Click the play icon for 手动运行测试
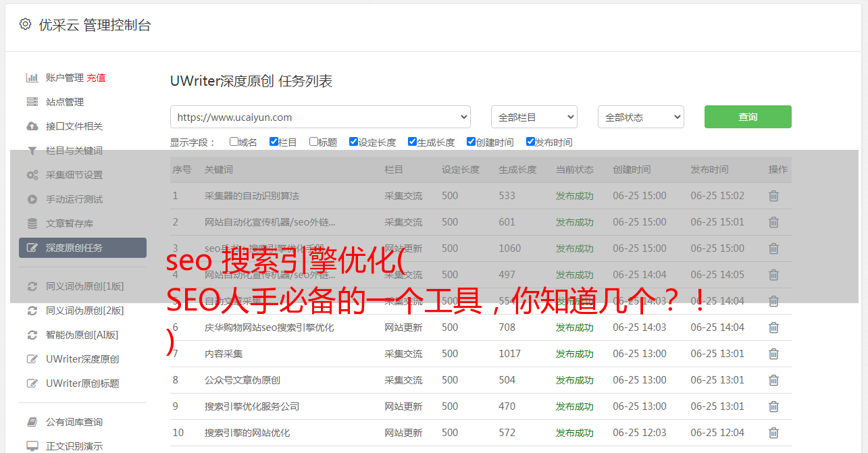This screenshot has height=453, width=868. click(32, 199)
